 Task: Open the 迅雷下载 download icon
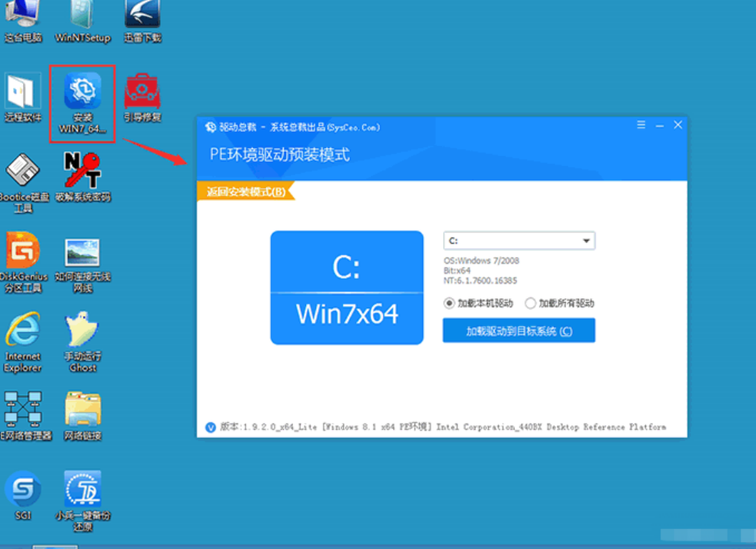(142, 15)
